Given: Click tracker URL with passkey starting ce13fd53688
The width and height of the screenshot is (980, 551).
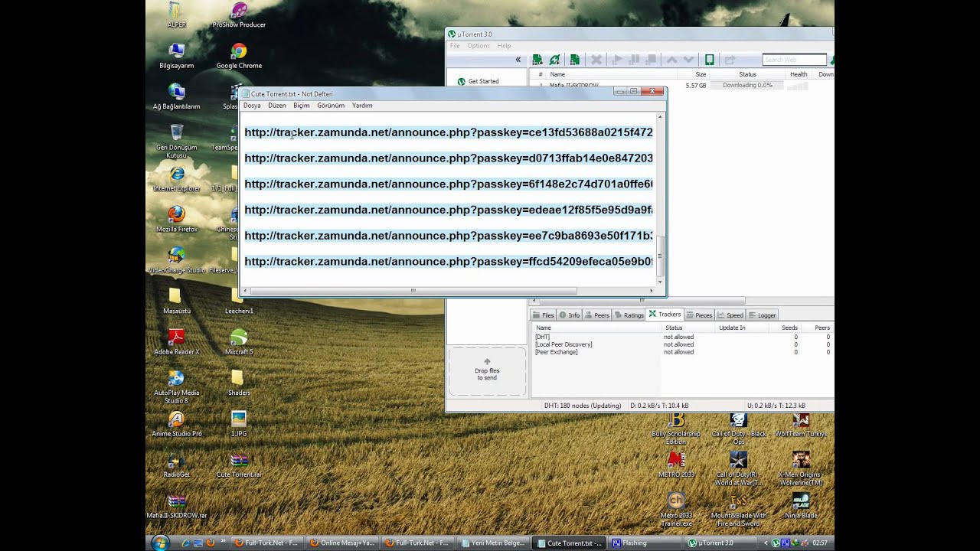Looking at the screenshot, I should point(449,132).
